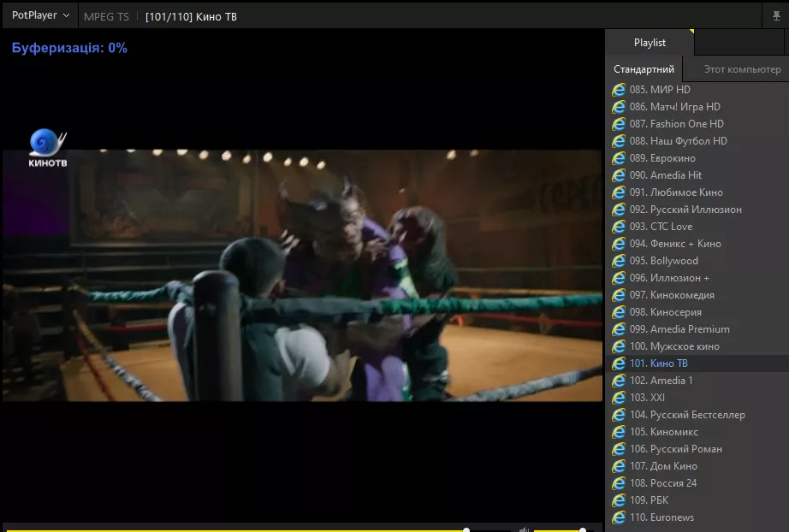The height and width of the screenshot is (532, 789).
Task: Select 088. Наш Футбол HD
Action: (x=697, y=141)
